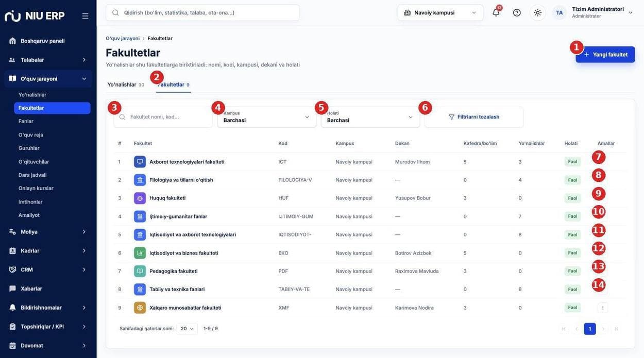Viewport: 644px width, 358px height.
Task: Open Imtihonlar in the sidebar
Action: pyautogui.click(x=52, y=201)
